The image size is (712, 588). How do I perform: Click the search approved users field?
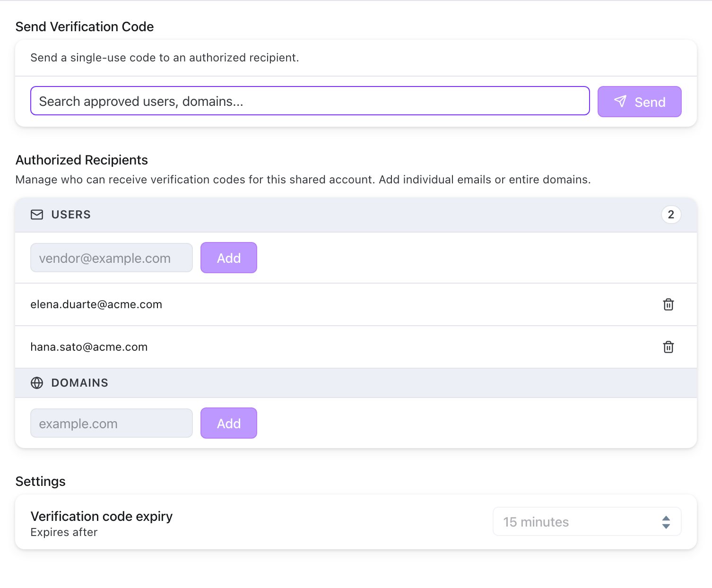(310, 101)
